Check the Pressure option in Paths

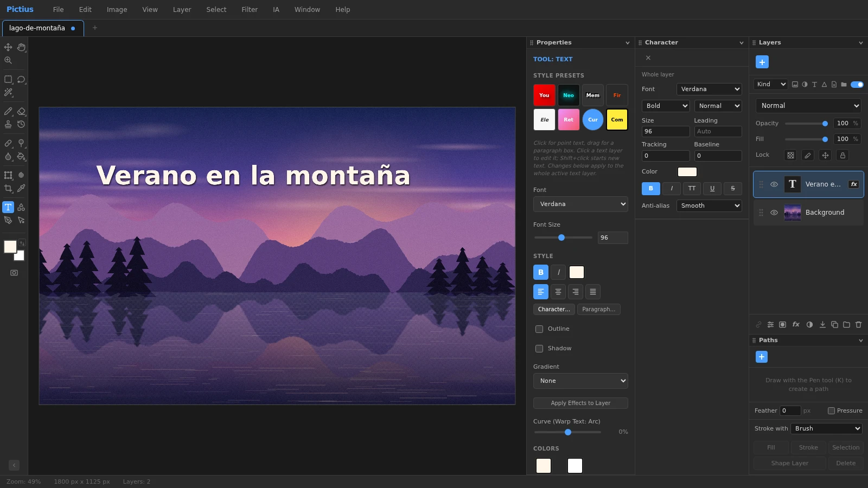(831, 411)
